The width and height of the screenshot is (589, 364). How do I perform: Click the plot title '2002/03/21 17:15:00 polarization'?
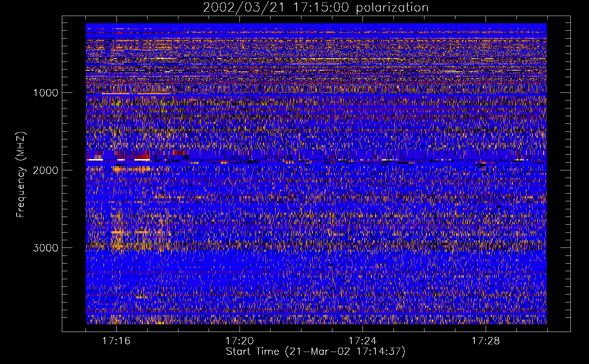point(316,8)
